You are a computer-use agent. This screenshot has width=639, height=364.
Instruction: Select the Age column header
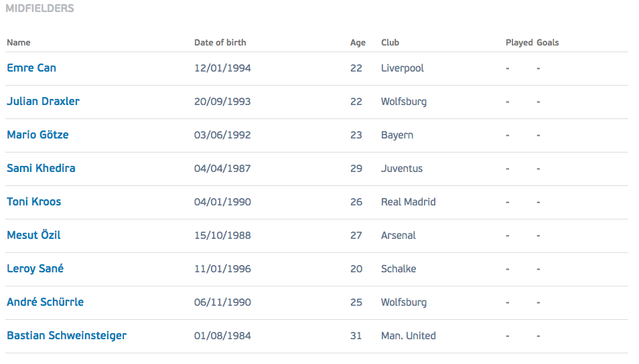(x=358, y=43)
